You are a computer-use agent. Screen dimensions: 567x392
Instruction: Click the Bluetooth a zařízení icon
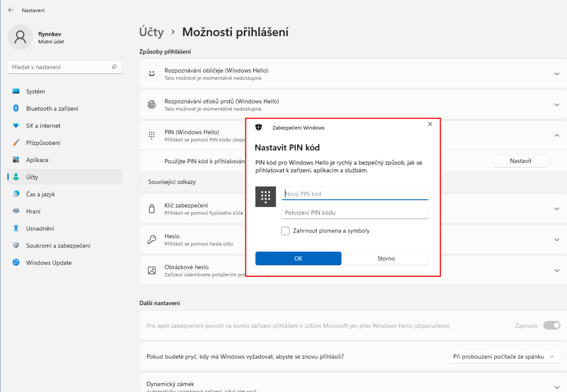point(16,108)
